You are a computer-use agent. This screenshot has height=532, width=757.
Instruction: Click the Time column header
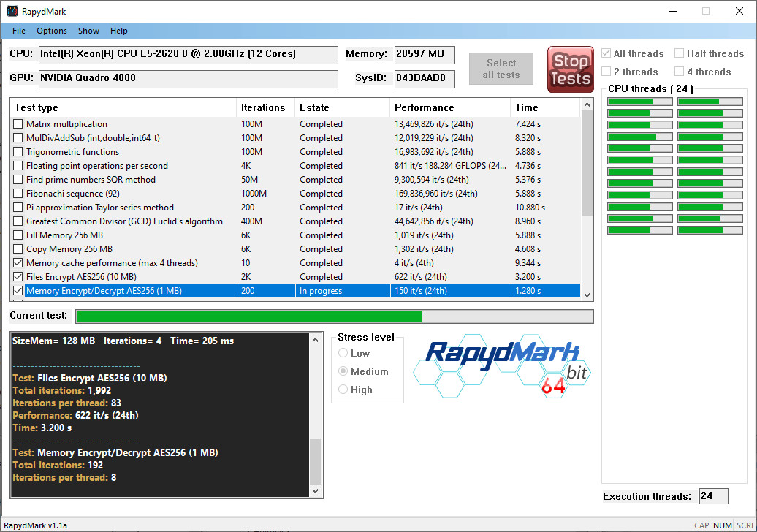pyautogui.click(x=544, y=107)
